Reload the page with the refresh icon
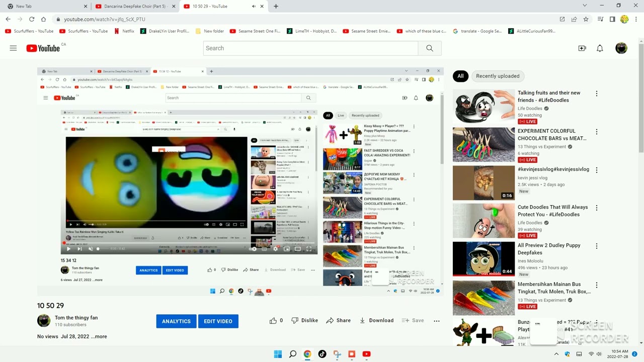 pyautogui.click(x=32, y=19)
